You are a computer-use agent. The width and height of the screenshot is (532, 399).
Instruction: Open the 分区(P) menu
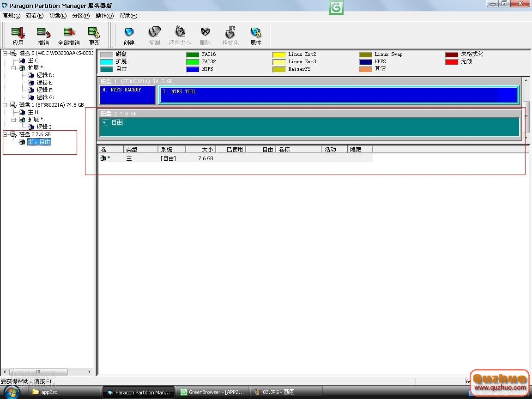click(81, 16)
